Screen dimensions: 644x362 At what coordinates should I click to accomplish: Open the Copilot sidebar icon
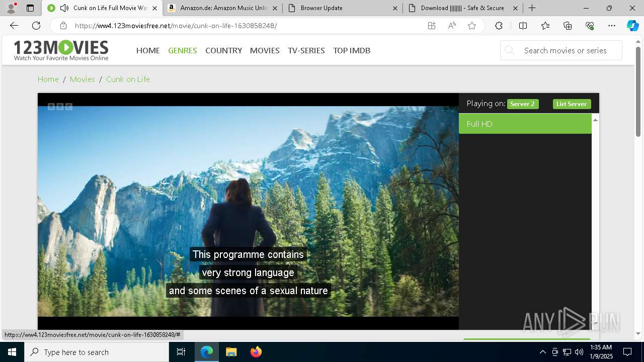pos(633,26)
